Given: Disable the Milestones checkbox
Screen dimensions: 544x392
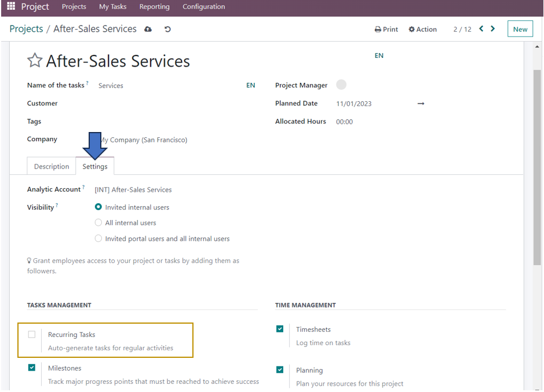Looking at the screenshot, I should click(x=31, y=368).
